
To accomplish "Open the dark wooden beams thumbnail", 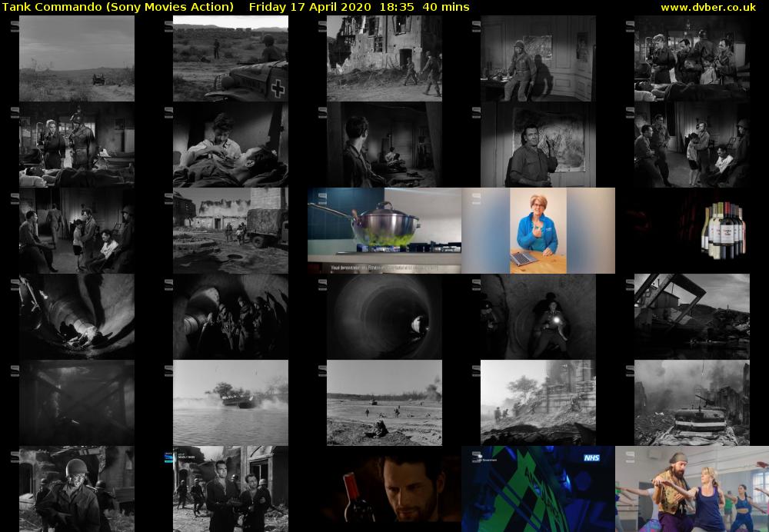I will [76, 403].
